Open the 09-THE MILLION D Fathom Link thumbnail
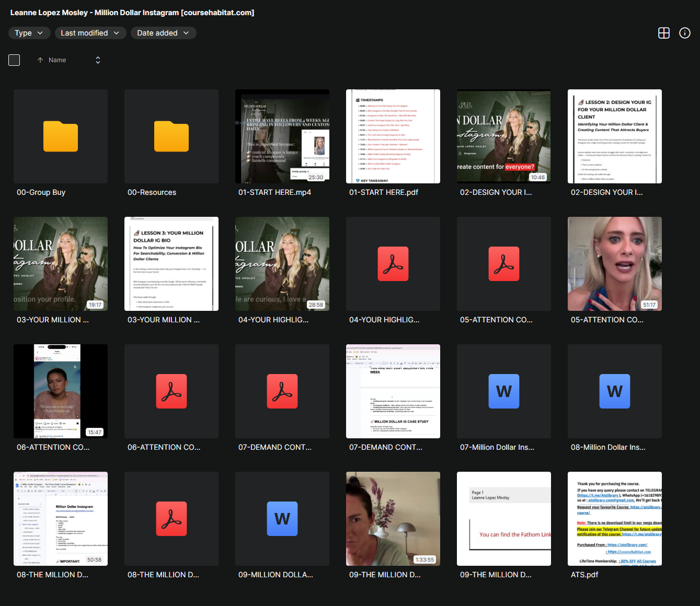Viewport: 700px width, 606px height. coord(504,519)
